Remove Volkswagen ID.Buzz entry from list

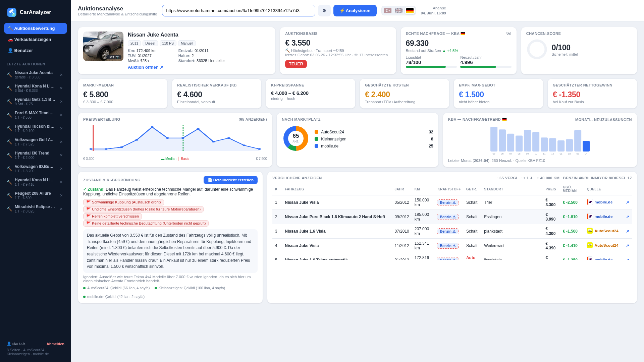point(61,169)
